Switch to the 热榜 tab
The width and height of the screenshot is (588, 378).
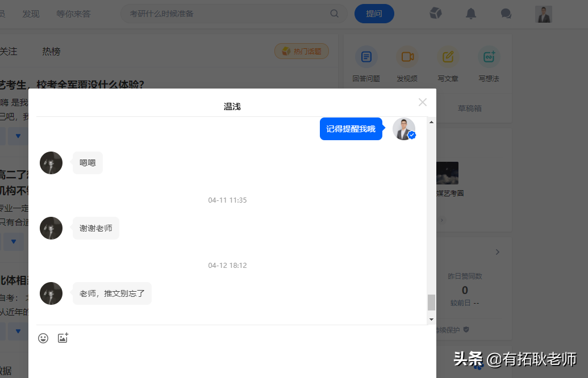pyautogui.click(x=51, y=51)
